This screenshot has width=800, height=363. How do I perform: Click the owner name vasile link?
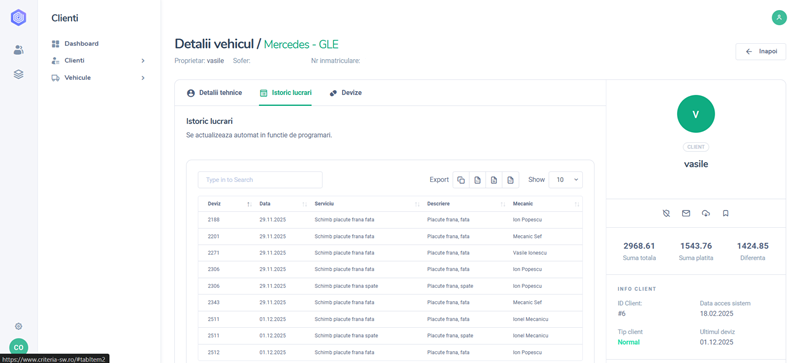pyautogui.click(x=215, y=61)
